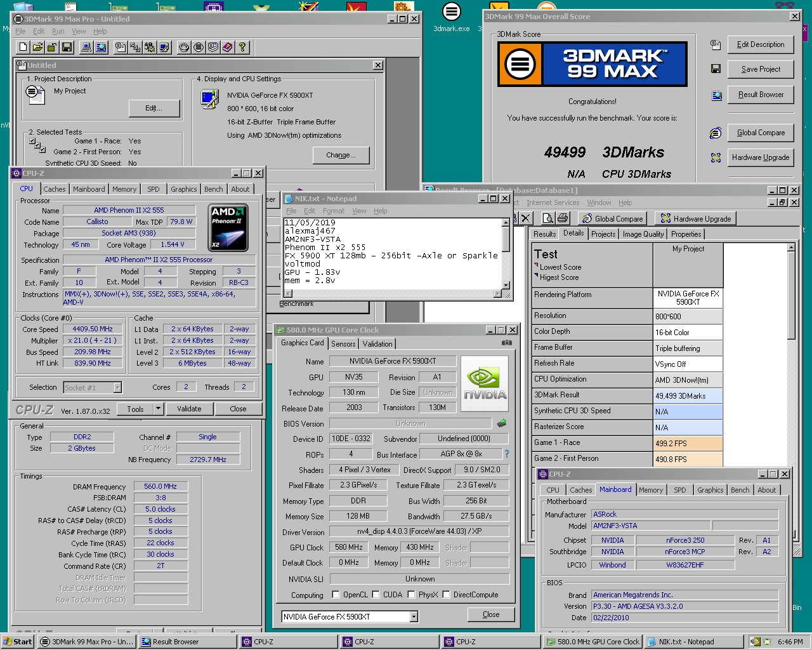The width and height of the screenshot is (812, 650).
Task: Click the purple help book toolbar icon
Action: (228, 47)
